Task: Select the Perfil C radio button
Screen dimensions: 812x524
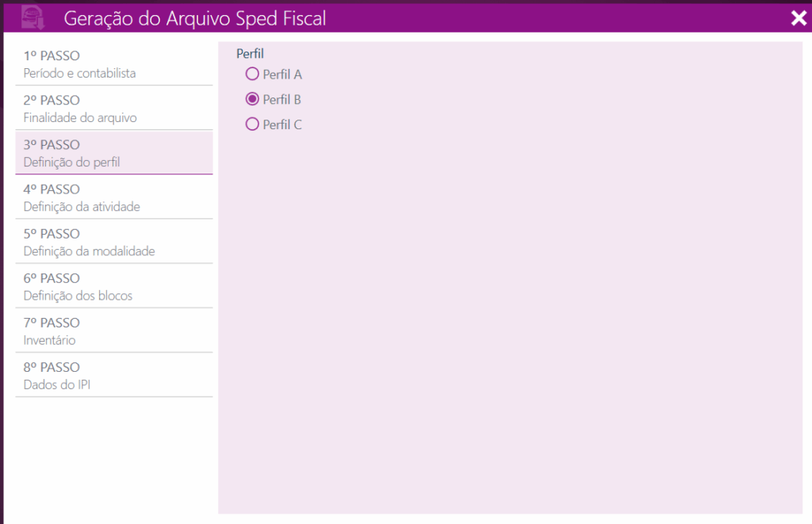Action: tap(252, 124)
